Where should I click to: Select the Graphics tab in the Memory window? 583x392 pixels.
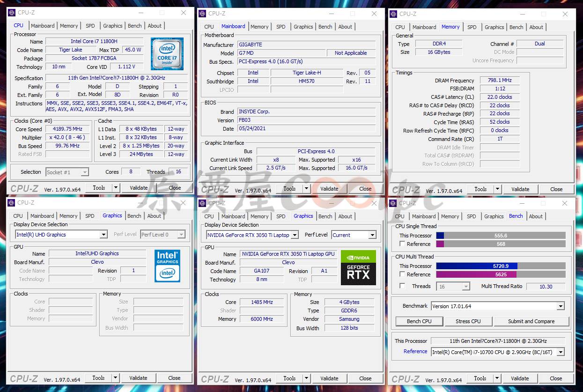(x=494, y=27)
